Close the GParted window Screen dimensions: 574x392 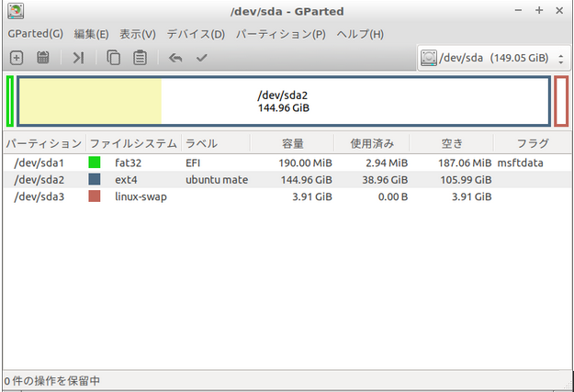tap(559, 11)
